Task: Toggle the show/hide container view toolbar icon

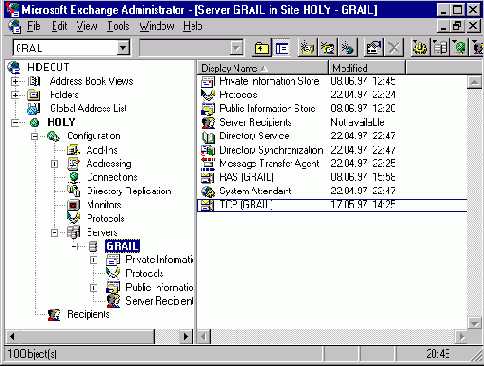Action: click(282, 48)
